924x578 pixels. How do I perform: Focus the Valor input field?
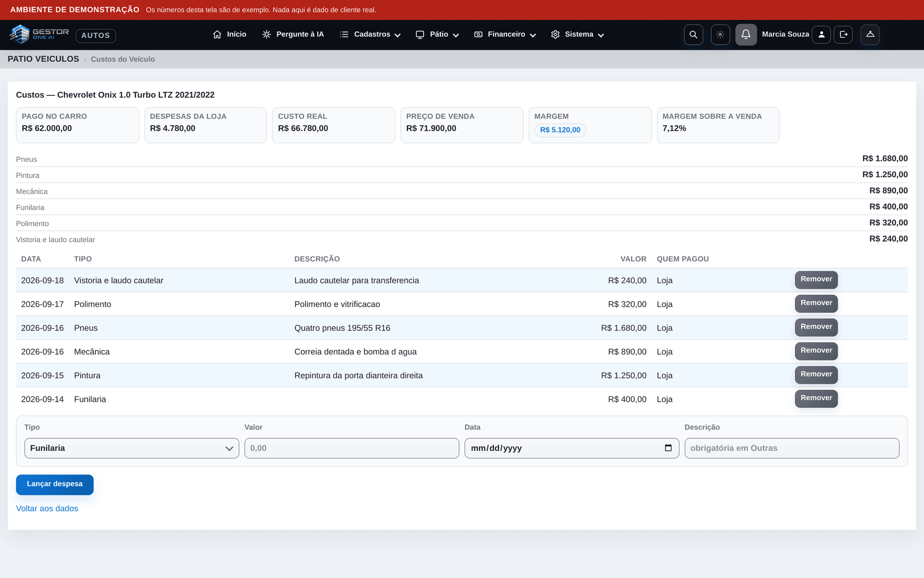tap(352, 448)
